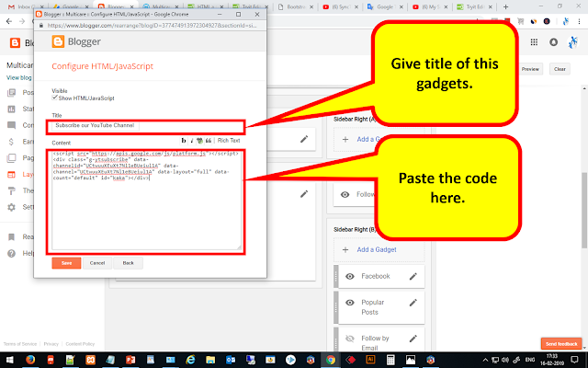588x368 pixels.
Task: Open the Google apps grid icon
Action: [534, 42]
